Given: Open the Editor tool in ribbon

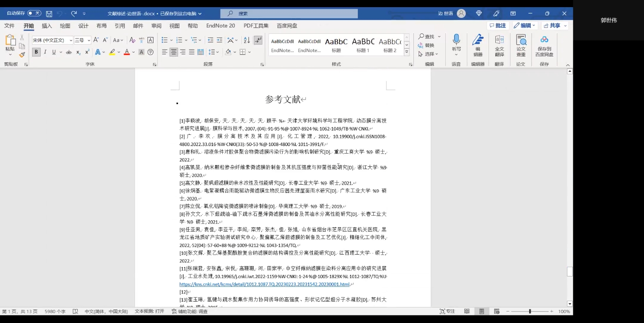Looking at the screenshot, I should (478, 45).
